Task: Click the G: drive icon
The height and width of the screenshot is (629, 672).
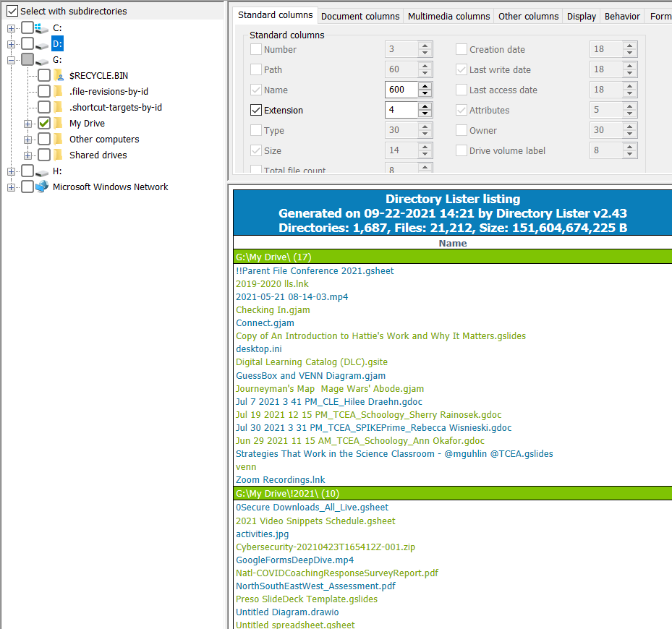Action: pos(41,61)
